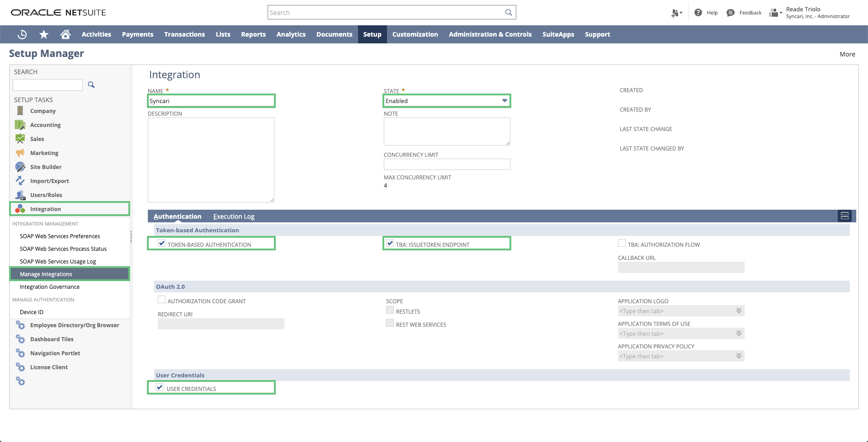Open SOAP Web Services Preferences

click(60, 236)
